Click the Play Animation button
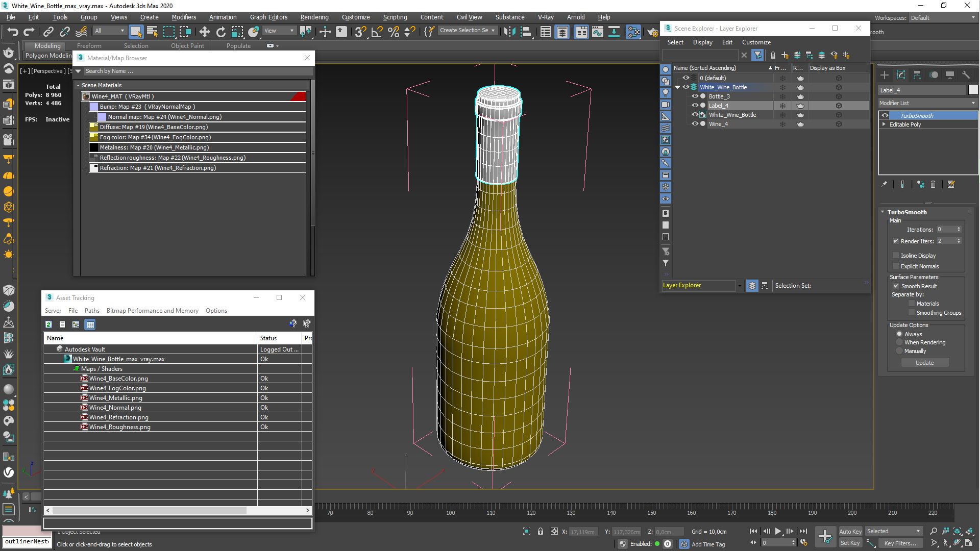The height and width of the screenshot is (551, 980). pyautogui.click(x=778, y=532)
